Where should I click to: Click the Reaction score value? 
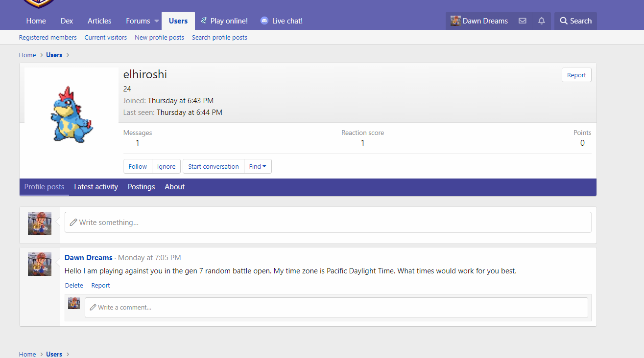pyautogui.click(x=362, y=143)
